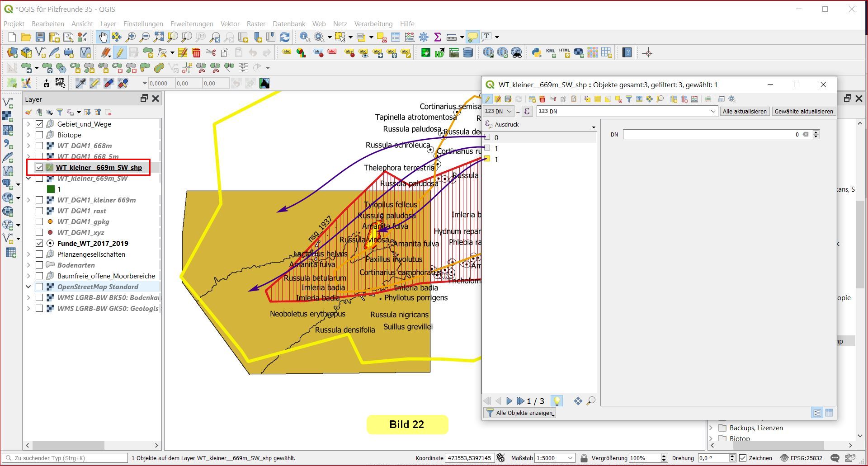Expand the Pflanzengesellschaften layer tree
868x466 pixels.
click(x=28, y=254)
